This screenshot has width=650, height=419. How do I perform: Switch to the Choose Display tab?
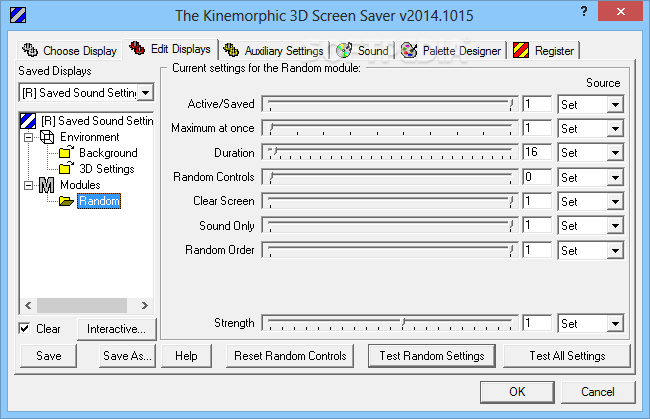coord(70,50)
